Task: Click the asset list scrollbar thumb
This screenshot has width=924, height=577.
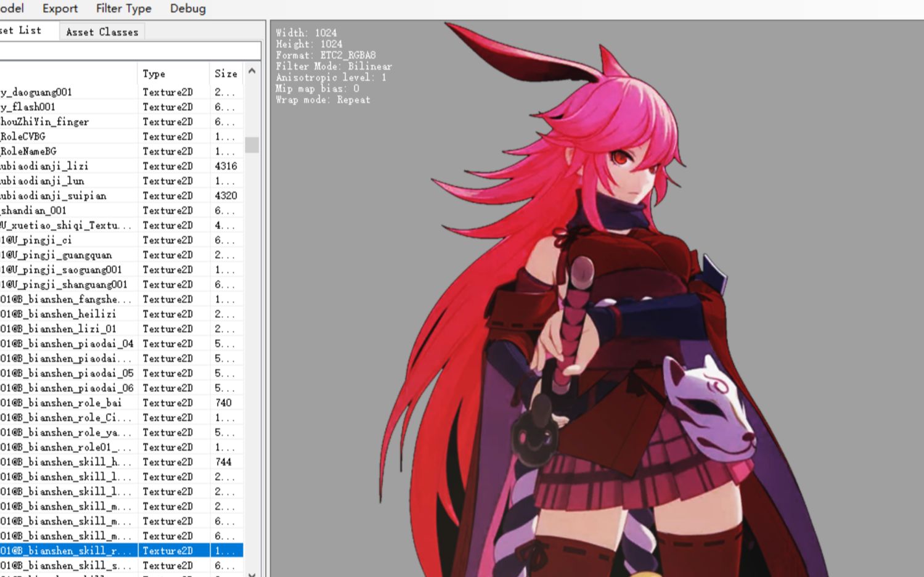Action: 251,145
